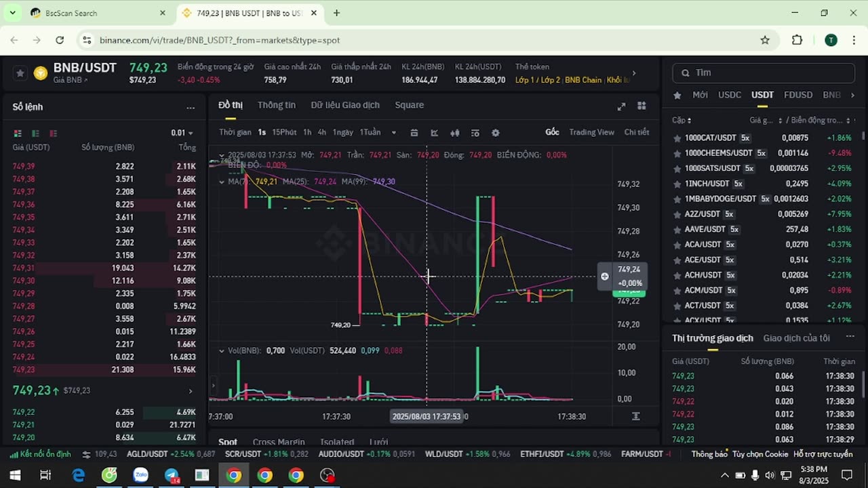
Task: Collapse the Vol(BNB) indicator chevron
Action: click(x=221, y=350)
